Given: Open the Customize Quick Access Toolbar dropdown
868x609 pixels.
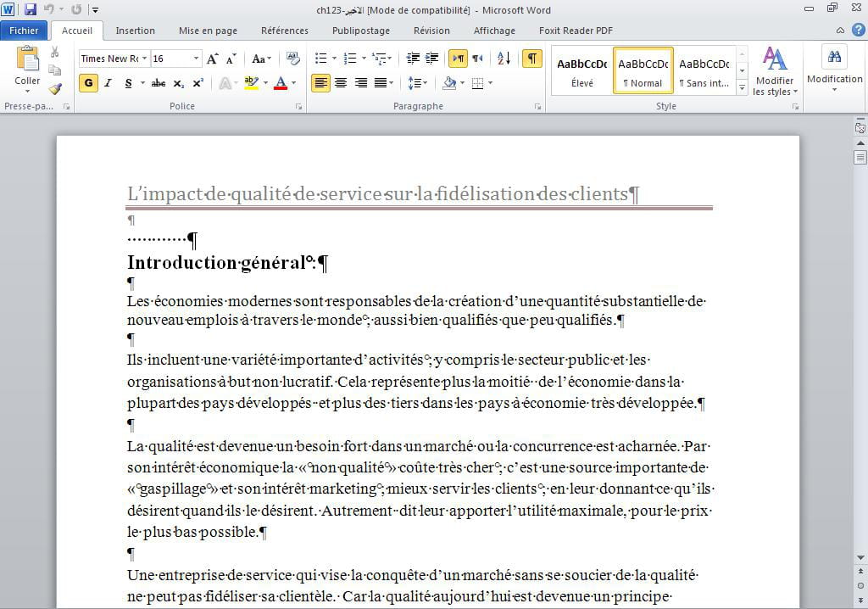Looking at the screenshot, I should coord(95,9).
